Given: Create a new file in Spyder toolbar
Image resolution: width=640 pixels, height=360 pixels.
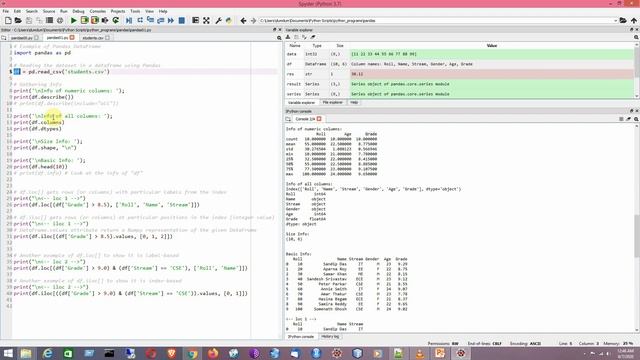Looking at the screenshot, I should [8, 20].
